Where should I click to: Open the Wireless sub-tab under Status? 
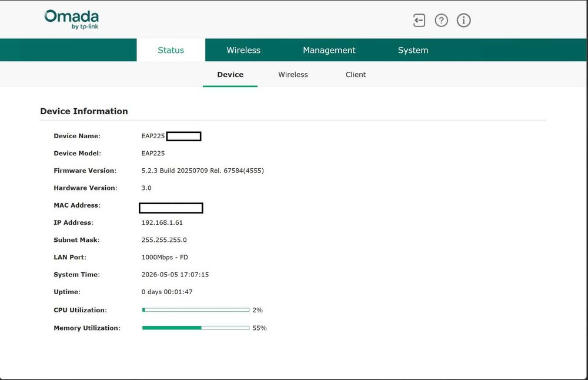tap(293, 75)
